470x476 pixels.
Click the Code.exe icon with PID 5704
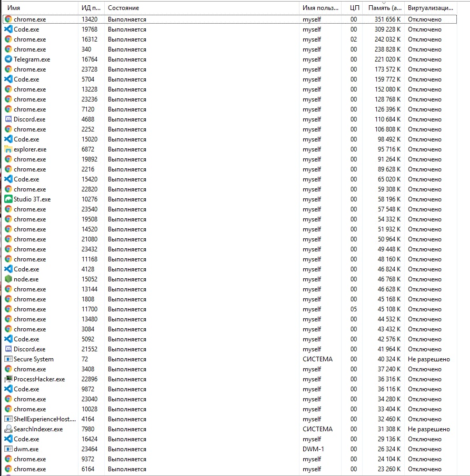[8, 79]
